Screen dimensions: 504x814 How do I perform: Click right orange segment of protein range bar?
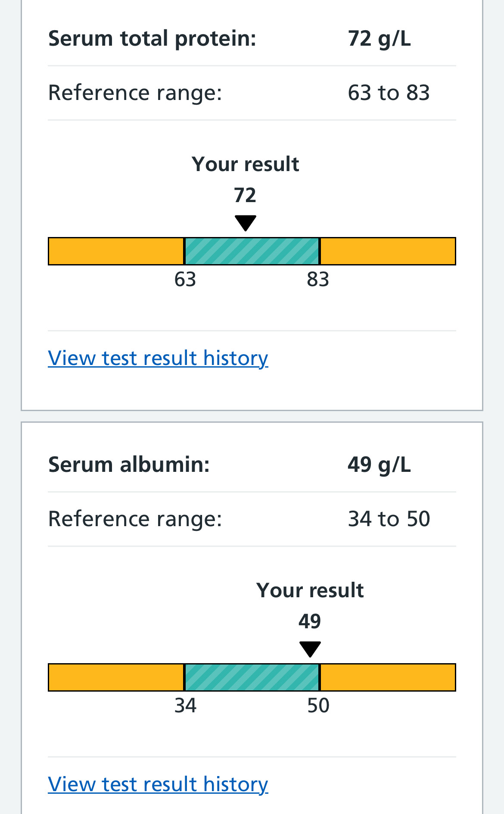[388, 251]
